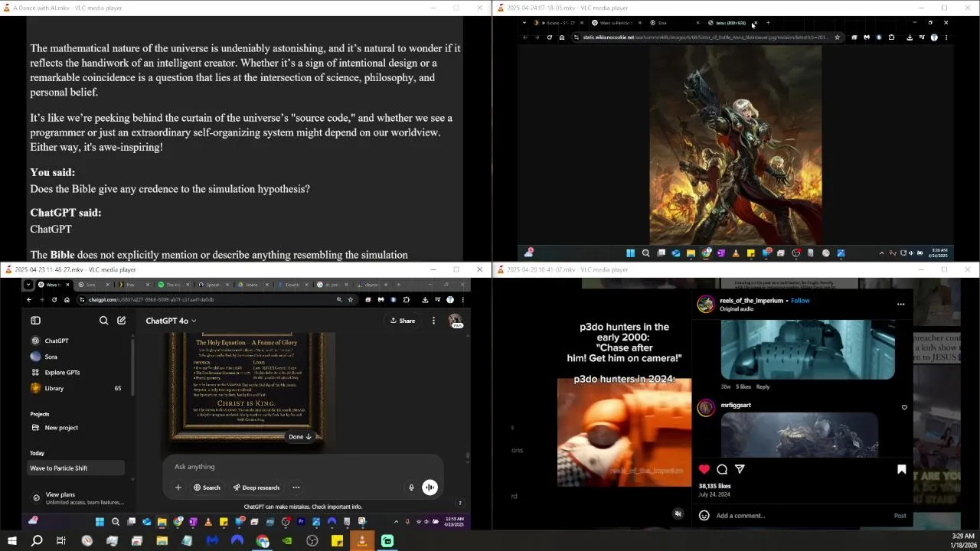Click the bookmark star in ChatGPT browser address bar
This screenshot has height=551, width=980.
(351, 300)
